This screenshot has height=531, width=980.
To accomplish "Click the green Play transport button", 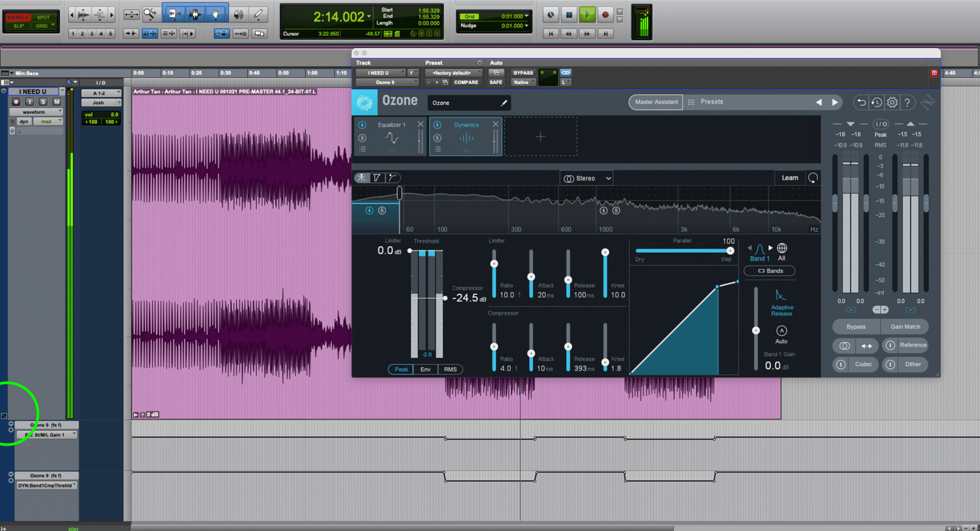I will tap(587, 15).
